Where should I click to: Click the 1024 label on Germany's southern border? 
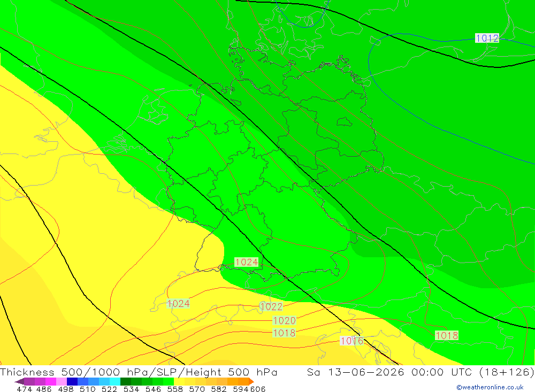click(x=246, y=262)
